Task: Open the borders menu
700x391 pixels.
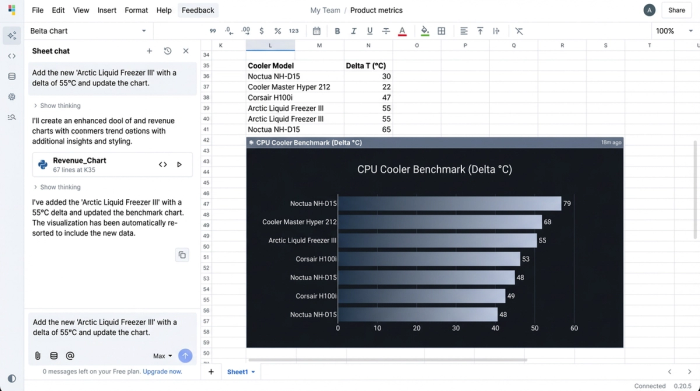Action: pos(442,31)
